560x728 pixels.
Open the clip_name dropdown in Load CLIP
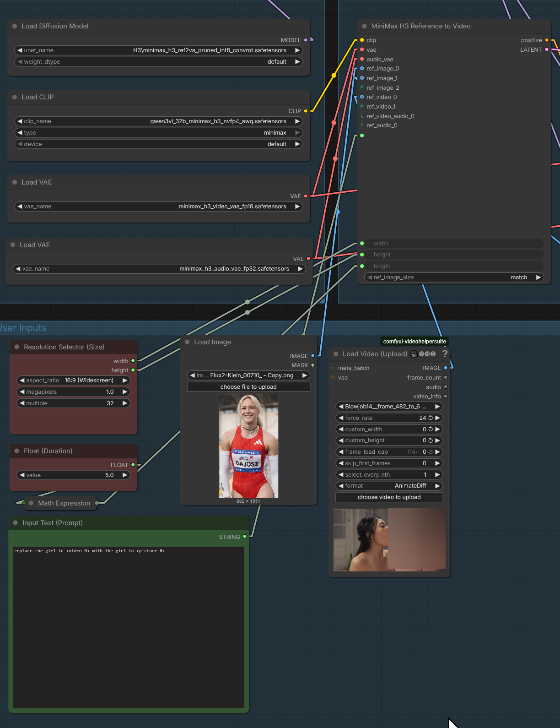[159, 121]
